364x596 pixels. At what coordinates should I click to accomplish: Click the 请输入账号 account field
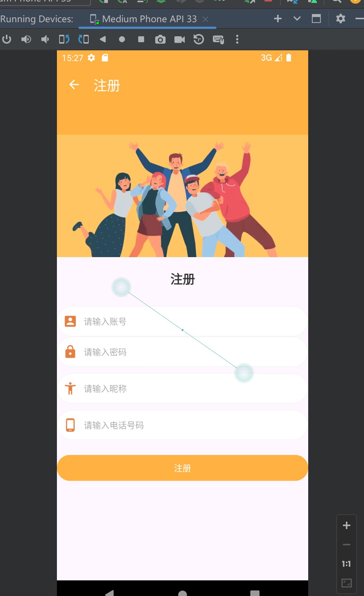coord(183,321)
